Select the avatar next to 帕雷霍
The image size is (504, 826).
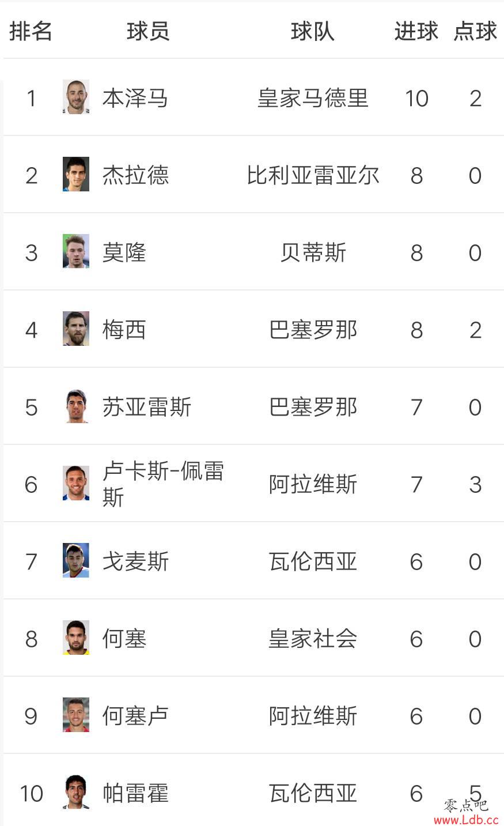[x=76, y=792]
